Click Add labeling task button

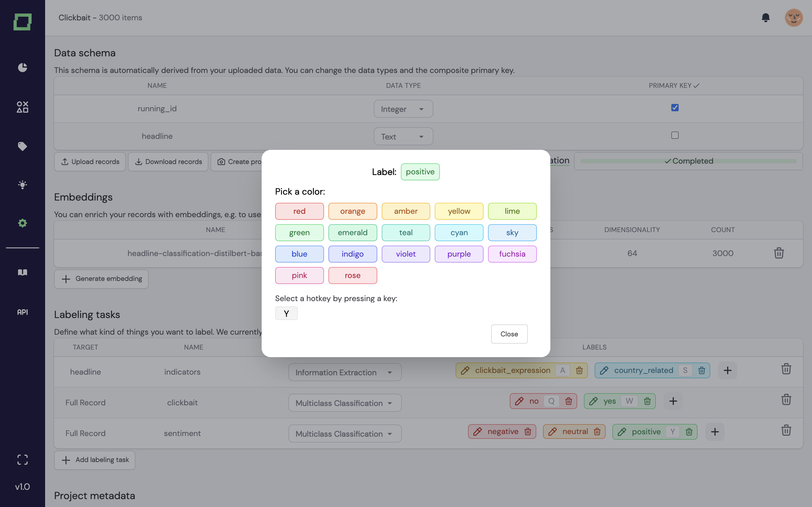coord(95,460)
